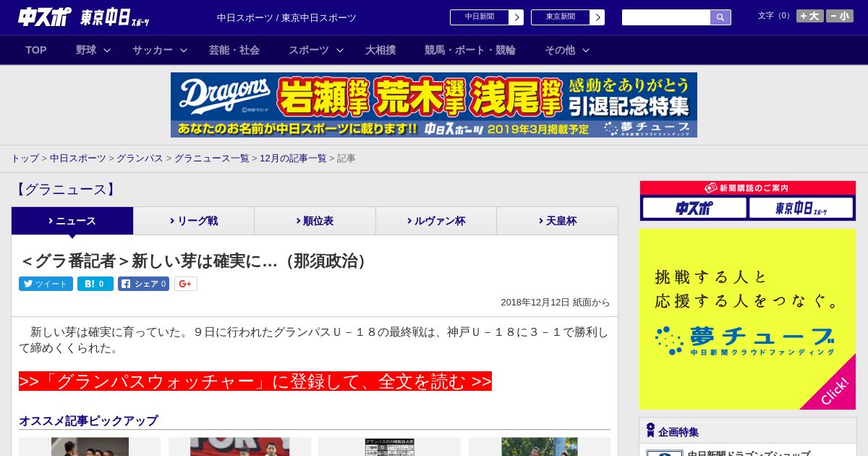
Task: Click the 中日スポーツ / 東京中日スポーツ header text
Action: coord(286,17)
